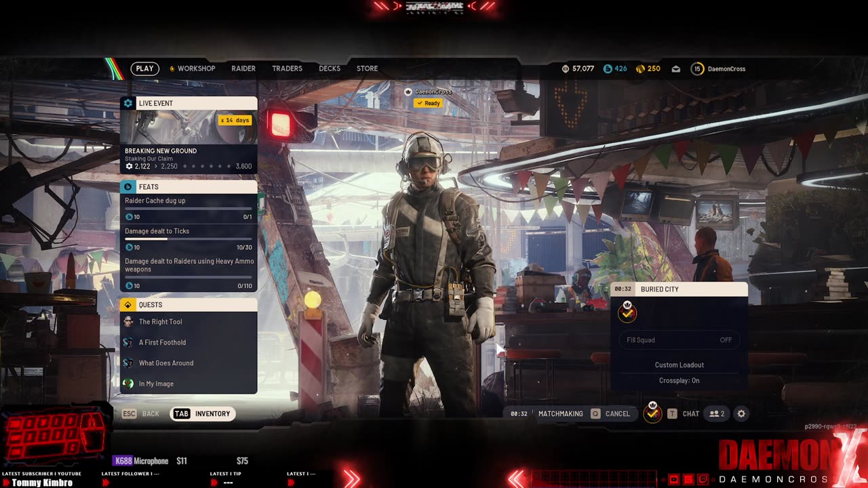Click the BURIED CITY map title
The height and width of the screenshot is (488, 868).
659,289
